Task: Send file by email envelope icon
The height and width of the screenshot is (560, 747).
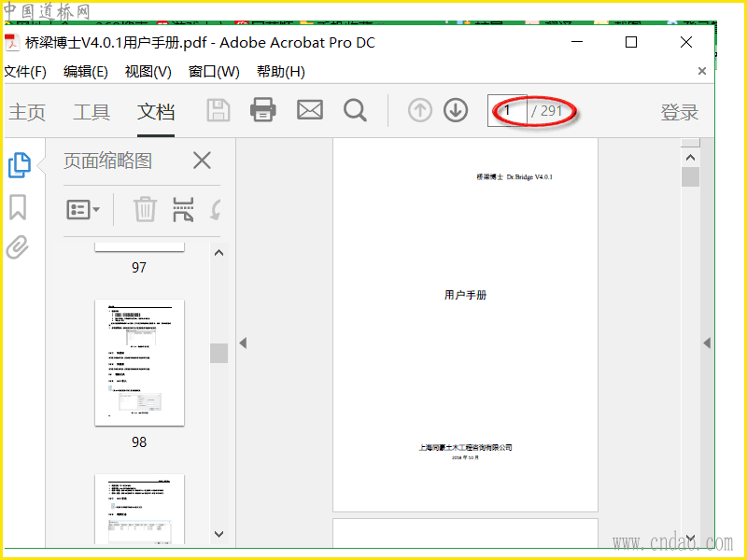Action: [x=310, y=110]
